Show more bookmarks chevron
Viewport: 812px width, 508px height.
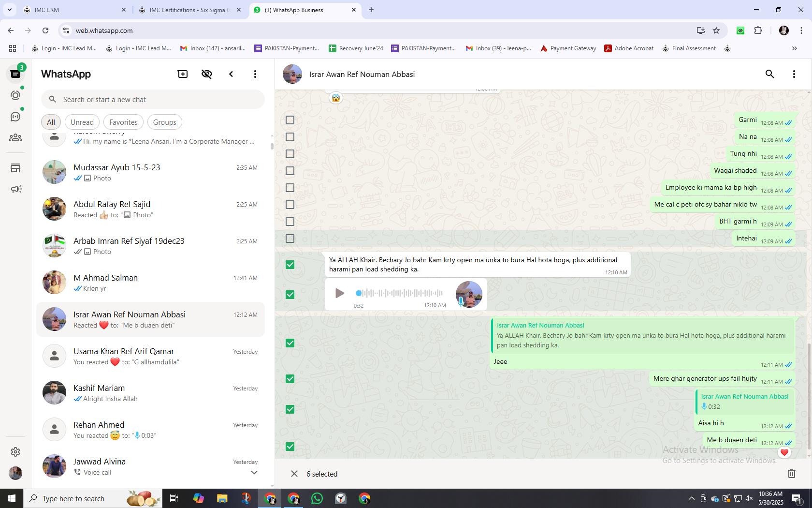pos(794,48)
